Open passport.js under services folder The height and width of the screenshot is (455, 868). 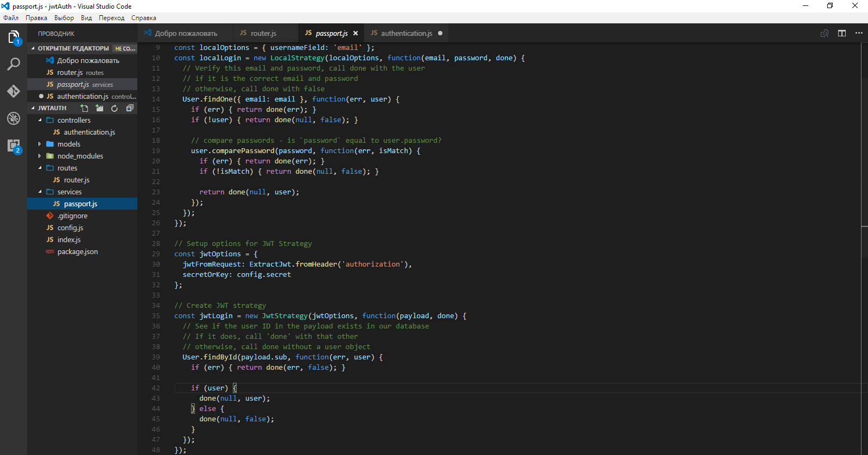[83, 204]
